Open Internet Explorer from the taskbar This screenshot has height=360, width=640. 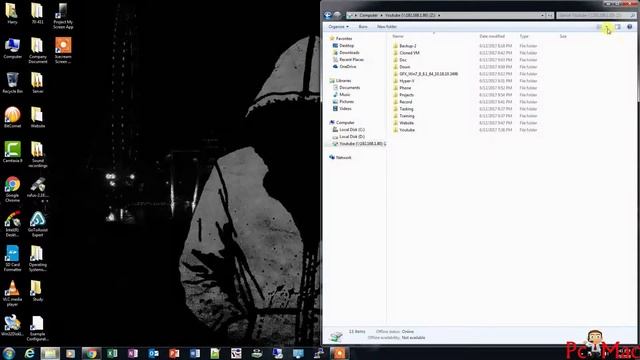tap(29, 353)
